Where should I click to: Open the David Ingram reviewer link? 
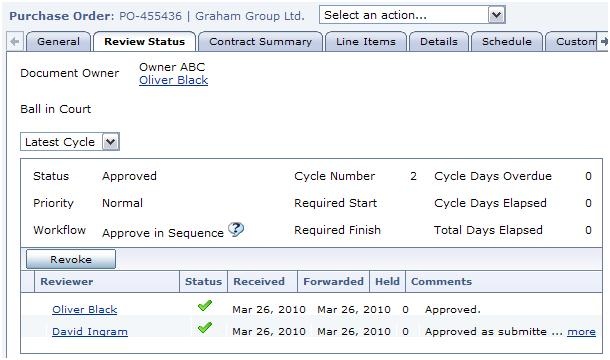coord(90,332)
